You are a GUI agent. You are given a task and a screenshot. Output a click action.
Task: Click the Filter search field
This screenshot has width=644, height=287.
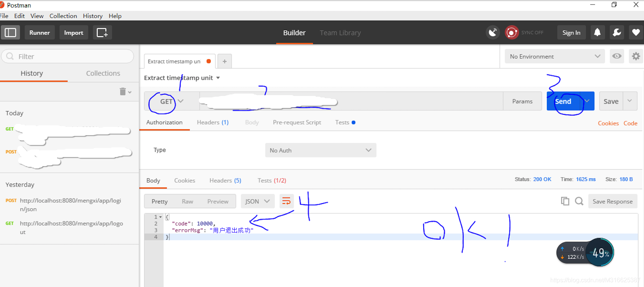tap(68, 56)
